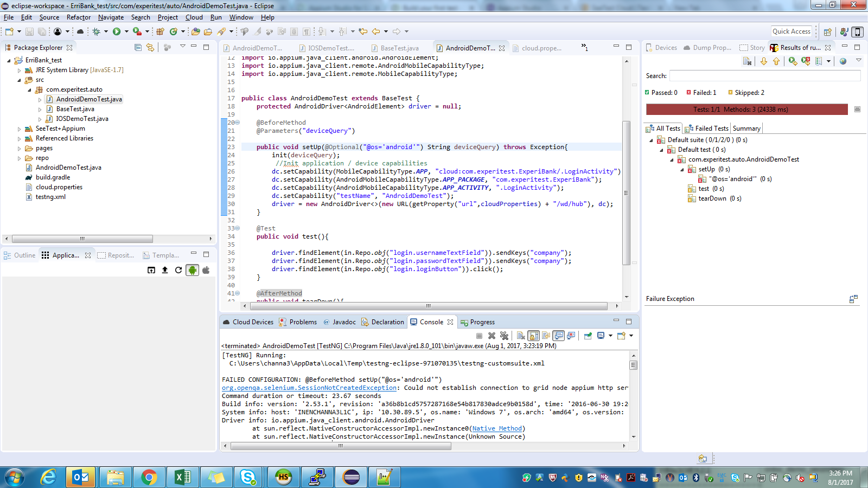The image size is (868, 488).
Task: Click the green Run button in the toolbar
Action: (116, 32)
